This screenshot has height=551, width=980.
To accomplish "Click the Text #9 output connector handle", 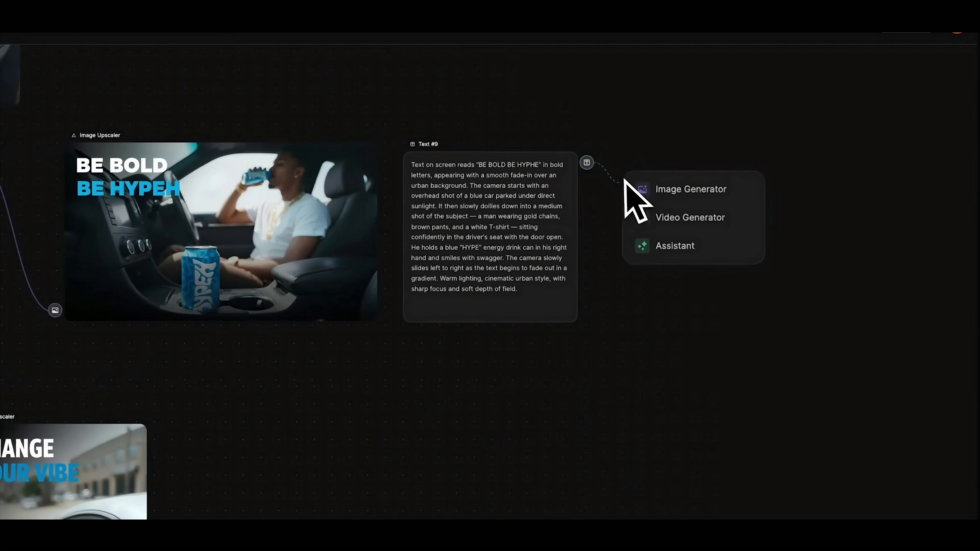I will click(x=587, y=162).
